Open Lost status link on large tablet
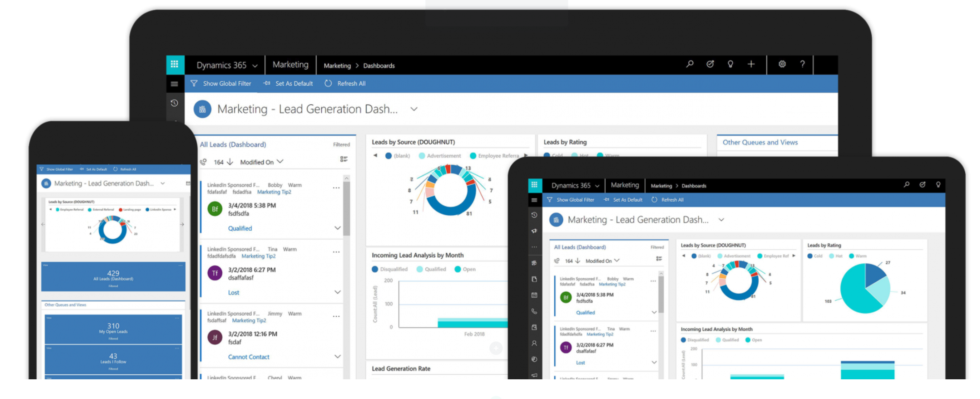 point(234,292)
